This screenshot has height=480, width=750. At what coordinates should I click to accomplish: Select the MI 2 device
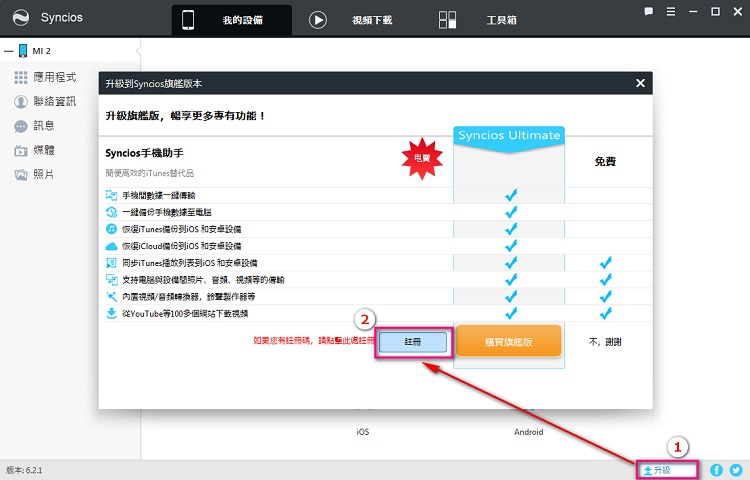tap(41, 51)
